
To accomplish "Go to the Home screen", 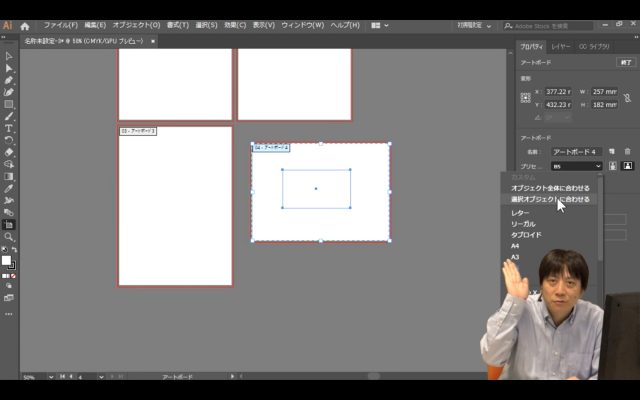I will (x=25, y=26).
